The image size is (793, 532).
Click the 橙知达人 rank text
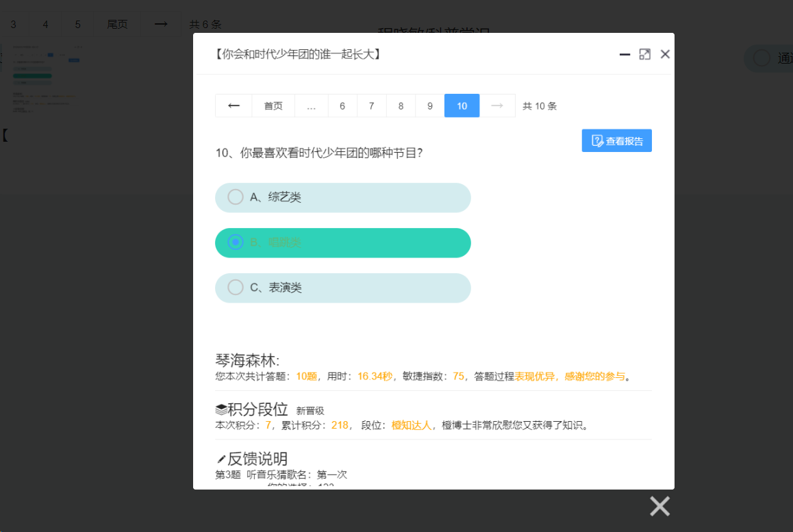(x=411, y=425)
